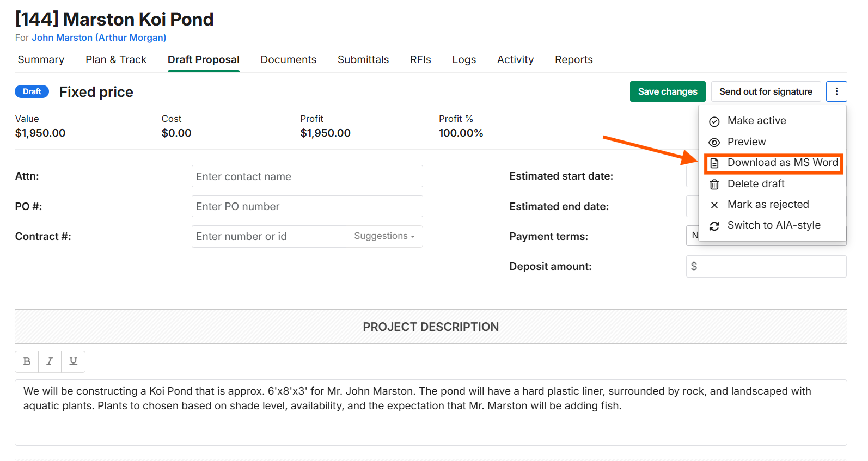Switch to the Plan & Track tab
The width and height of the screenshot is (868, 461).
(116, 59)
